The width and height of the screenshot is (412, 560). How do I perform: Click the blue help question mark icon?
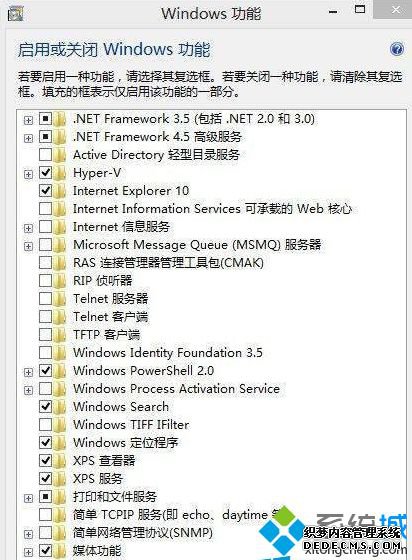point(397,49)
